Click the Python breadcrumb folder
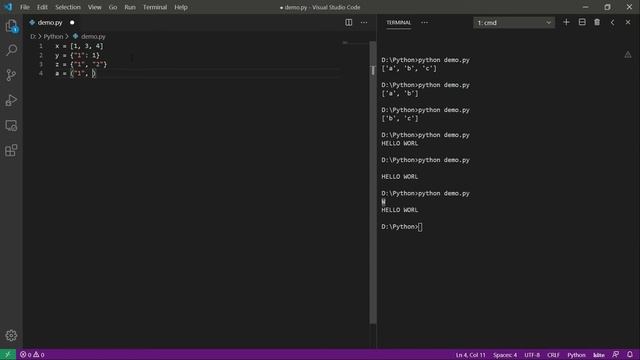 point(53,36)
